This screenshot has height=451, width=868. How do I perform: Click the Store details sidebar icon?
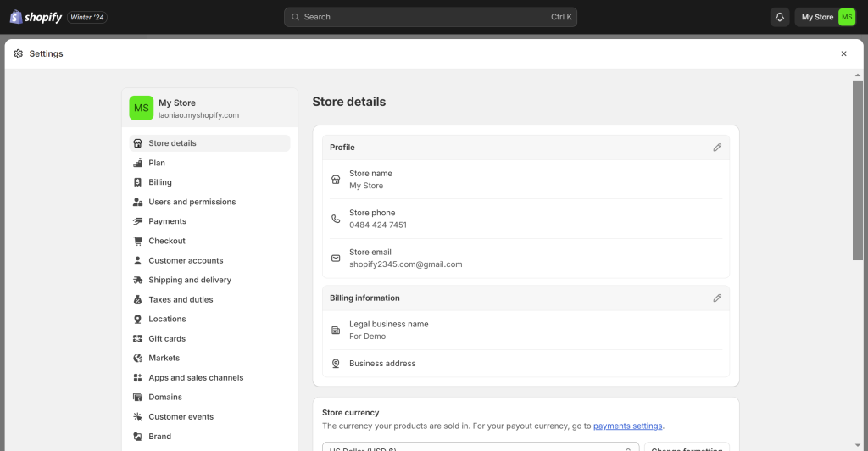pos(138,143)
